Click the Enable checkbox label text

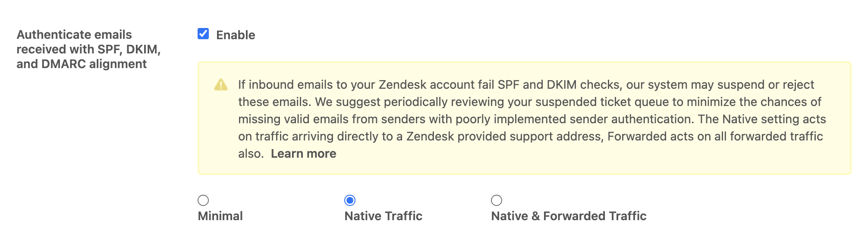coord(236,35)
